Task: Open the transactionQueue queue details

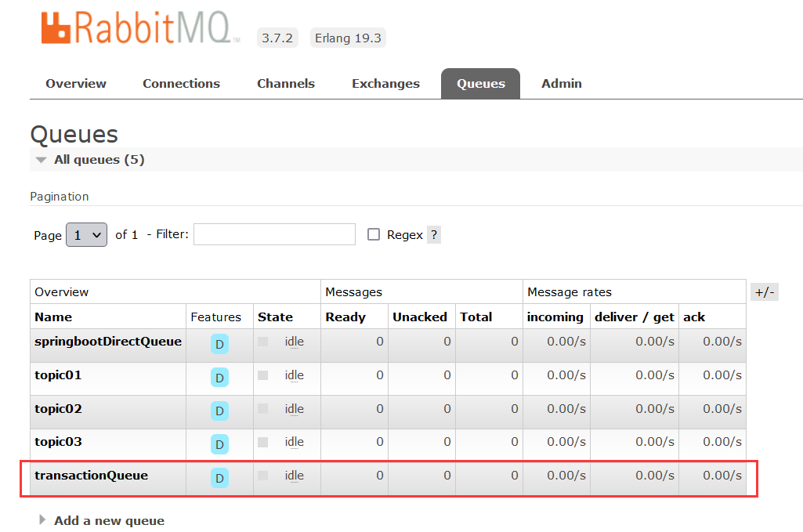Action: [x=91, y=475]
